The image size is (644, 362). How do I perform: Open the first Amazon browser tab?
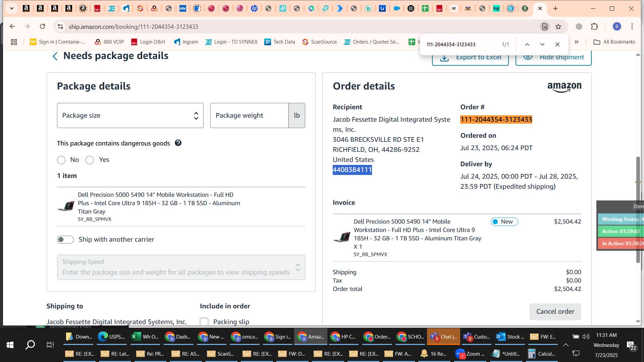(26, 8)
